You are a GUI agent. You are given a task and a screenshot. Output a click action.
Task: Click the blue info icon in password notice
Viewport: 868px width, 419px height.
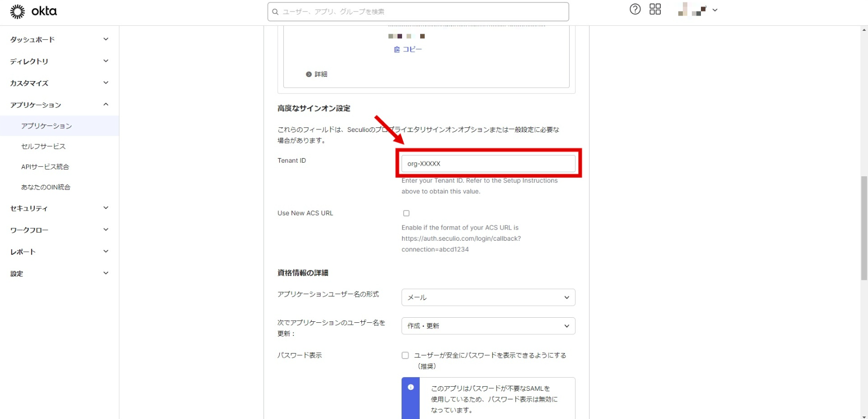coord(411,387)
